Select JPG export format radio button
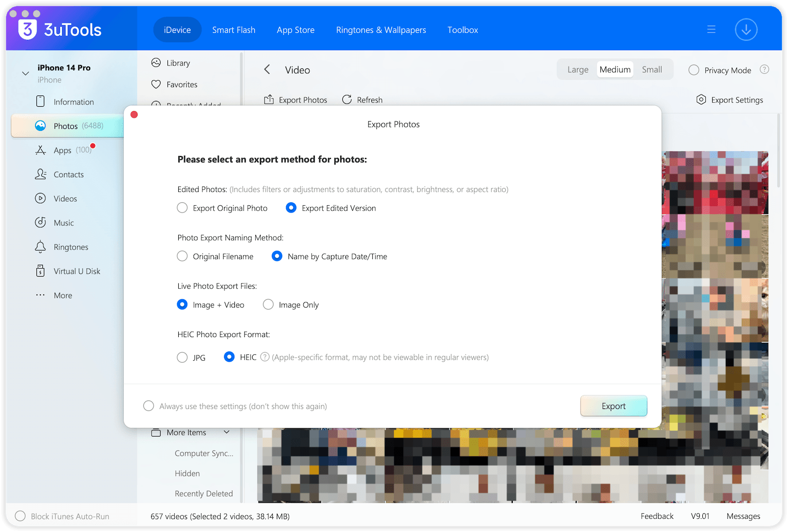This screenshot has width=788, height=532. tap(182, 357)
